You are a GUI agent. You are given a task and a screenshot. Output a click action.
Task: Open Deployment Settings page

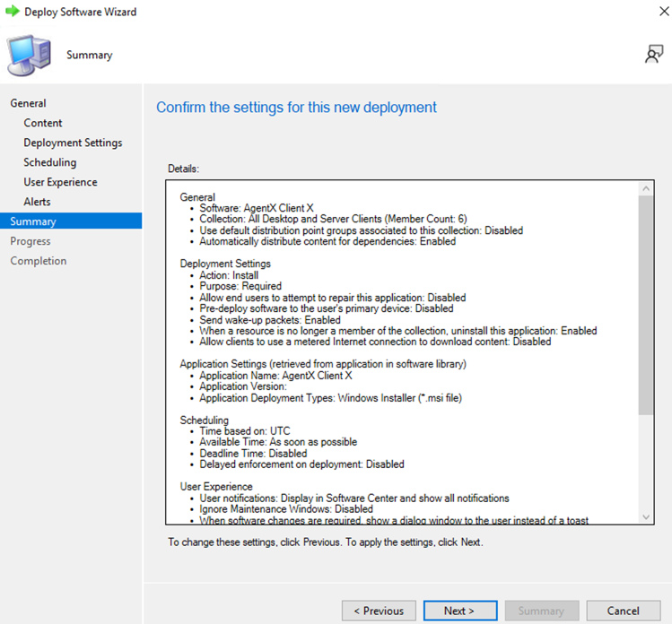tap(73, 143)
